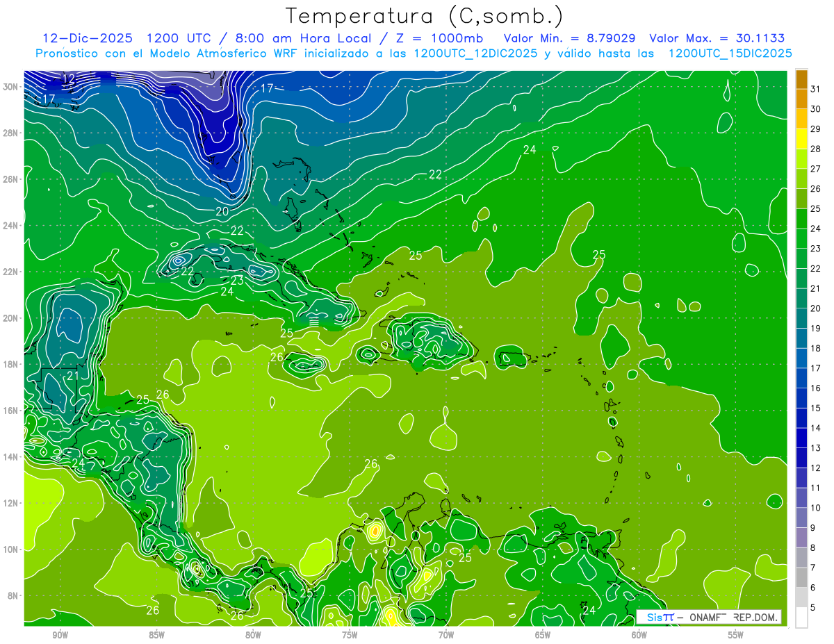Click the "28N" latitude axis label
This screenshot has height=644, width=834.
point(10,133)
